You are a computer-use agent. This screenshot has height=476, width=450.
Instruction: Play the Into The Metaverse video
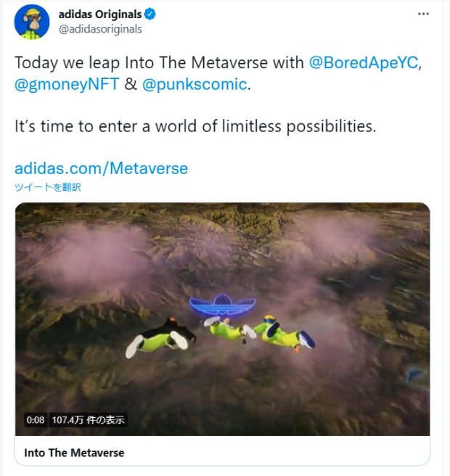coord(222,319)
